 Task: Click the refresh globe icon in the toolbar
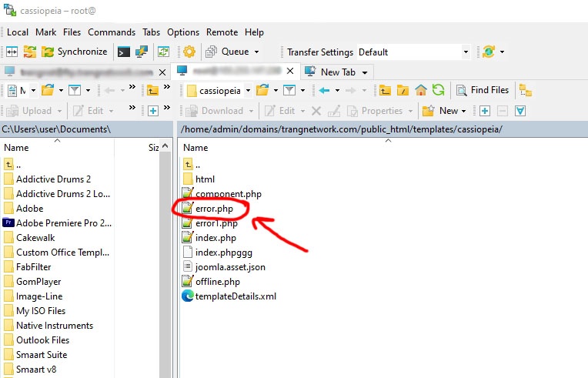pyautogui.click(x=489, y=52)
